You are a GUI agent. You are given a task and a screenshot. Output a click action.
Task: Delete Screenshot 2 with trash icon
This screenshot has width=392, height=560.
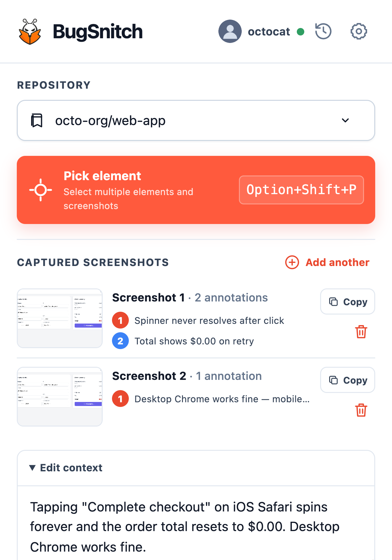[361, 410]
